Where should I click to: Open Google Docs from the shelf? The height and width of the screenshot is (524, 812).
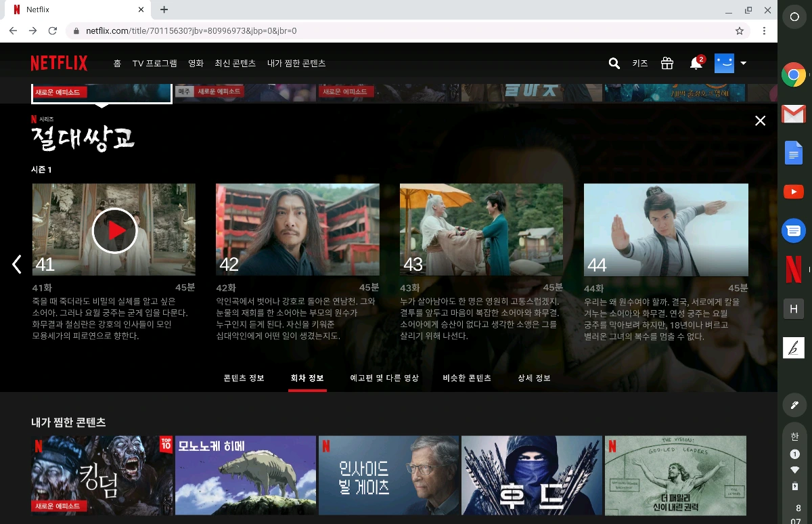(x=794, y=153)
